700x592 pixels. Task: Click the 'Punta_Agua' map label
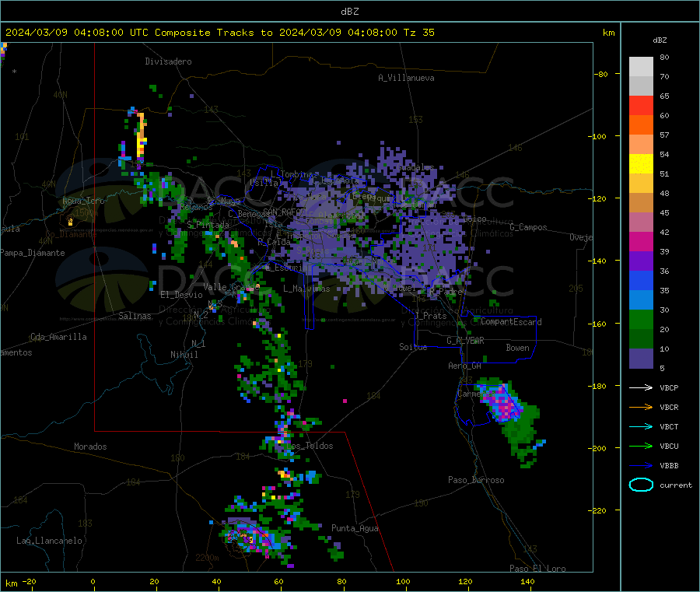(355, 528)
